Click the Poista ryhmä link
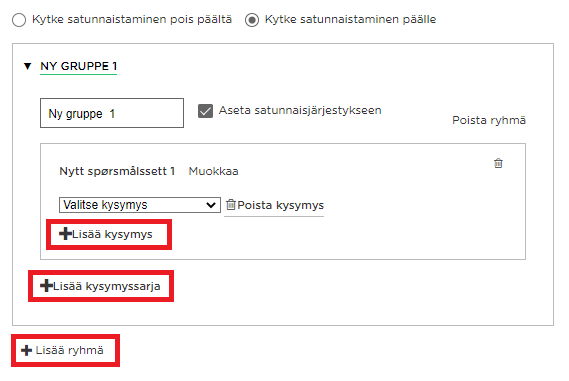This screenshot has width=569, height=381. click(489, 120)
